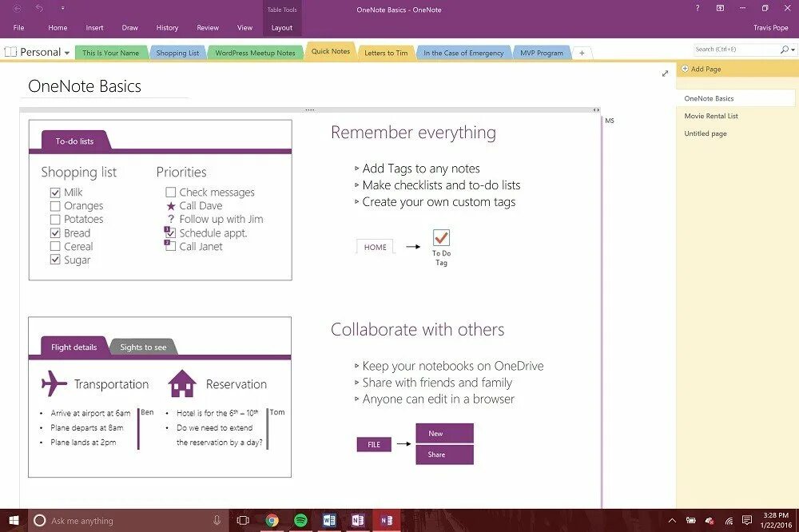Launch Chrome from the taskbar
Image resolution: width=799 pixels, height=532 pixels.
click(x=272, y=520)
